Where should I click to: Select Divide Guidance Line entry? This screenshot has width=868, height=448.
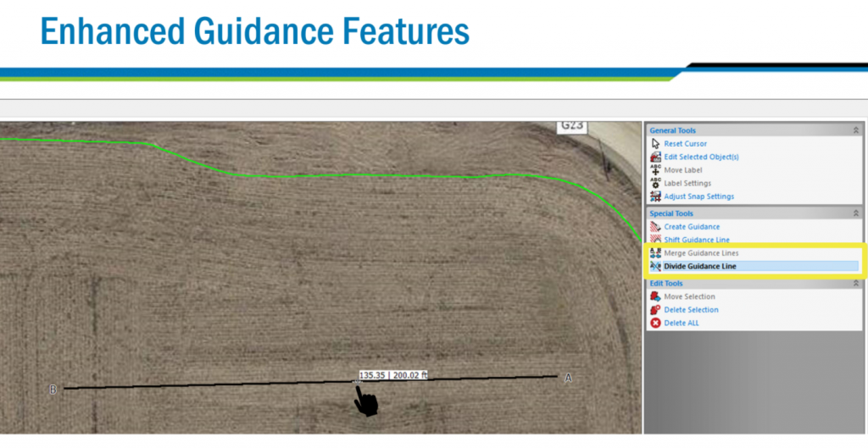[700, 267]
